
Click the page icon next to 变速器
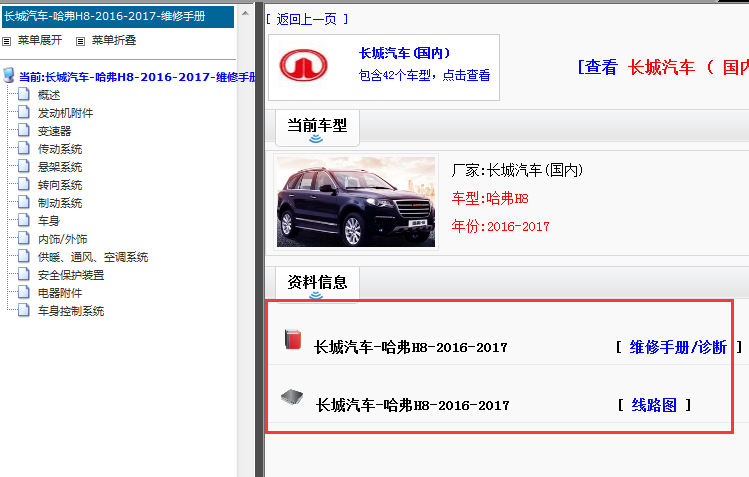(24, 130)
